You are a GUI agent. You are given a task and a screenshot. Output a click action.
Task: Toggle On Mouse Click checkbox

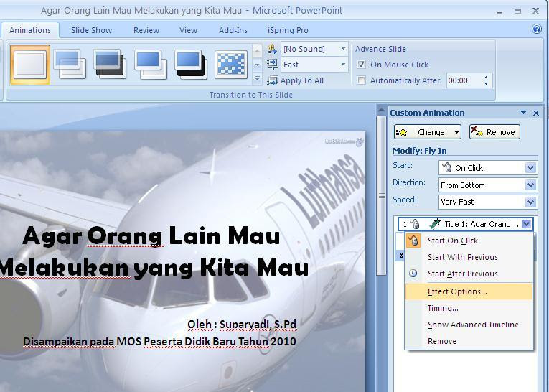point(361,65)
